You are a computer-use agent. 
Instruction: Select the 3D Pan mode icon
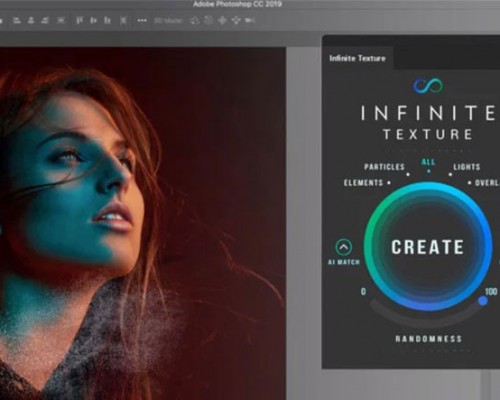tap(222, 20)
